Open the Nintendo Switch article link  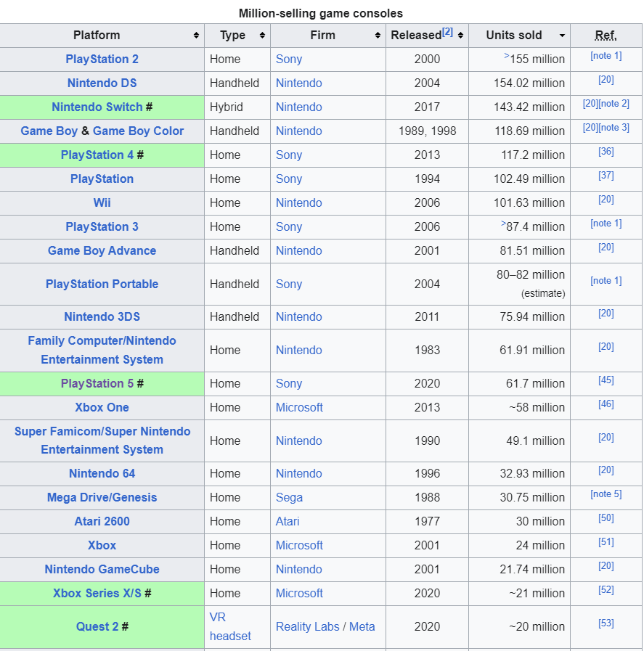97,107
